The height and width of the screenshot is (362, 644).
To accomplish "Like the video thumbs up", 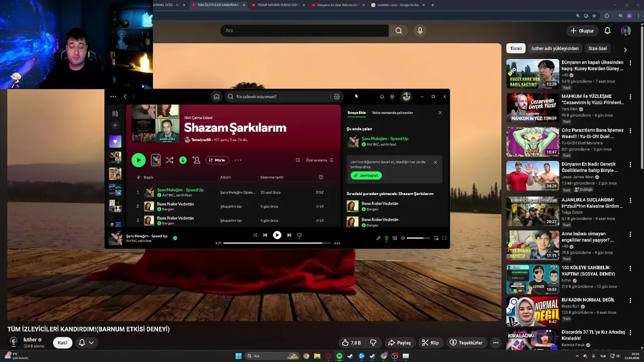I will coord(352,343).
